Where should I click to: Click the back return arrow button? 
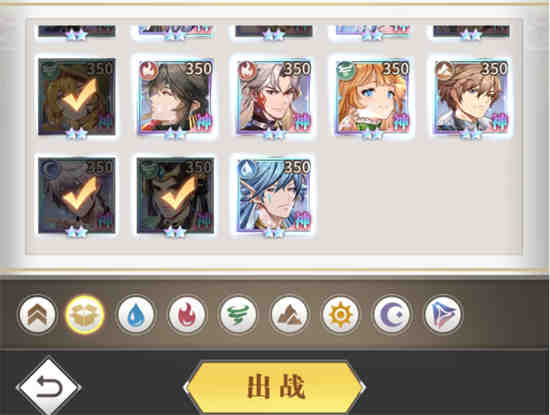(48, 387)
